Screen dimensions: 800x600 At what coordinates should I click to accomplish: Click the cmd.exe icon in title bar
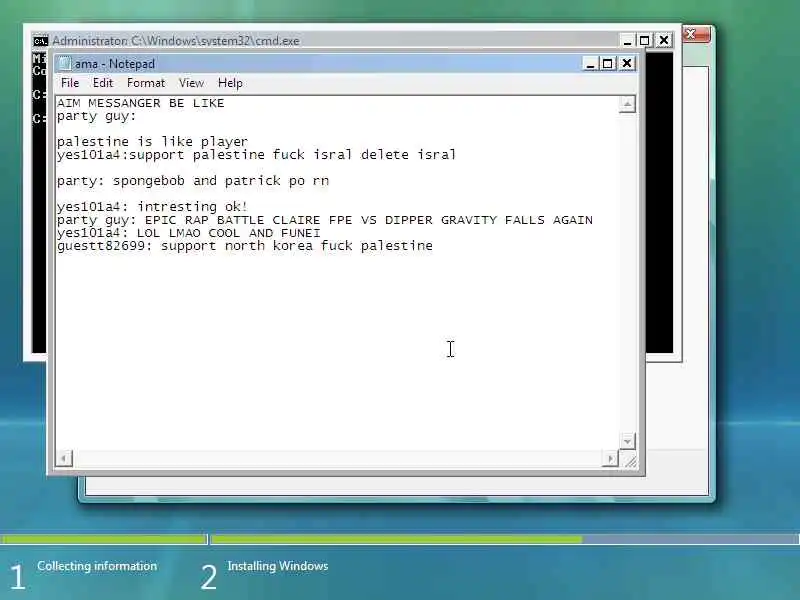(40, 41)
